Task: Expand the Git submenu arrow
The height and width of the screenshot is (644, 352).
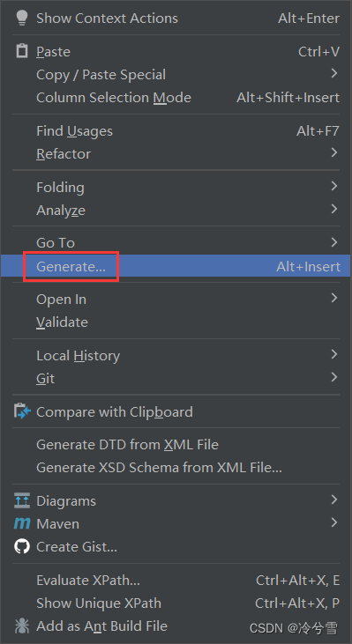Action: tap(333, 377)
